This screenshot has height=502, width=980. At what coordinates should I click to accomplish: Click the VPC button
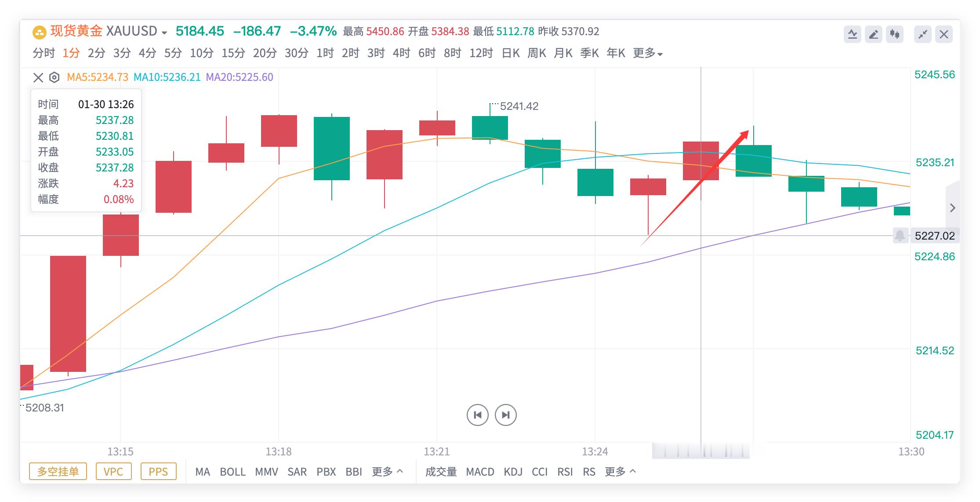point(114,471)
